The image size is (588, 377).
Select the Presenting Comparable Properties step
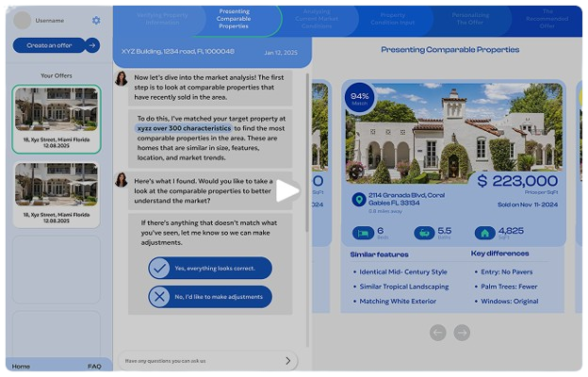click(x=234, y=19)
